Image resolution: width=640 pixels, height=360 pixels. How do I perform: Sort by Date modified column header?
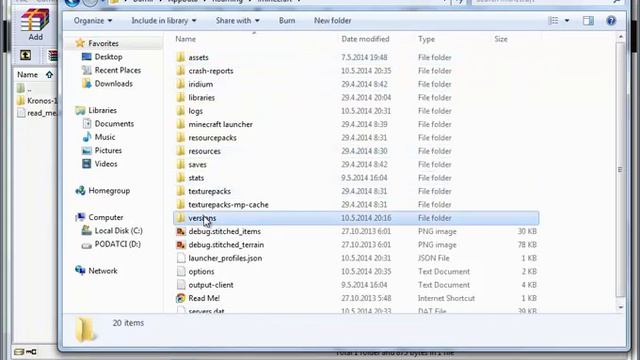click(x=365, y=39)
